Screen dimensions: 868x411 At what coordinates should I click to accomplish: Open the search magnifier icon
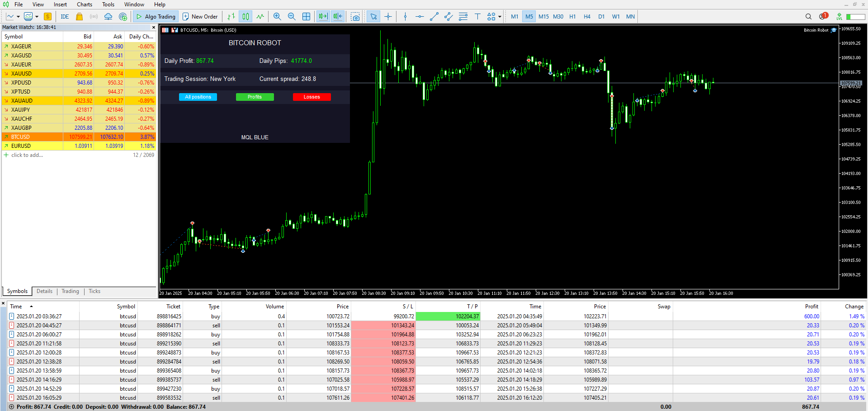(808, 17)
